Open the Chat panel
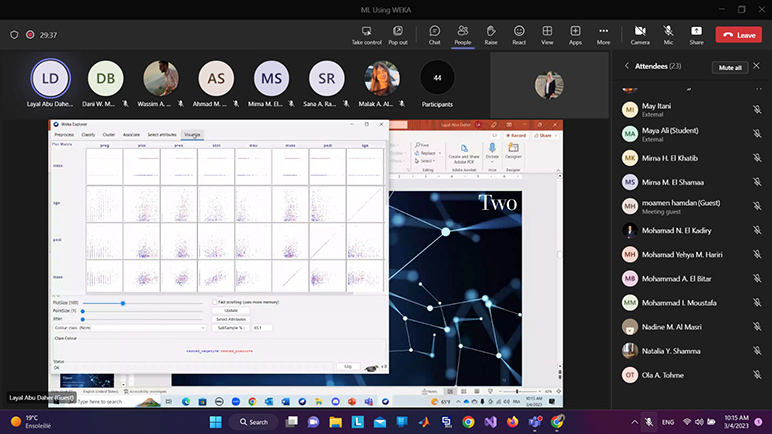This screenshot has width=772, height=434. click(434, 34)
